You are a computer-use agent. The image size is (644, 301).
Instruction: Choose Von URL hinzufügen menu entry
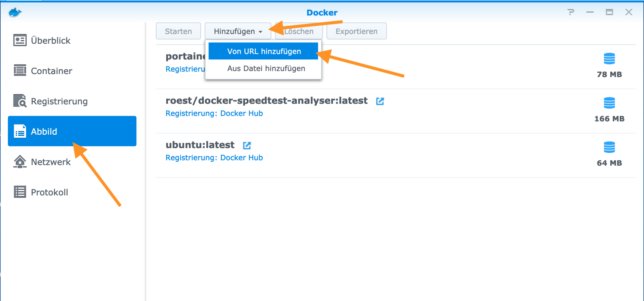point(264,51)
